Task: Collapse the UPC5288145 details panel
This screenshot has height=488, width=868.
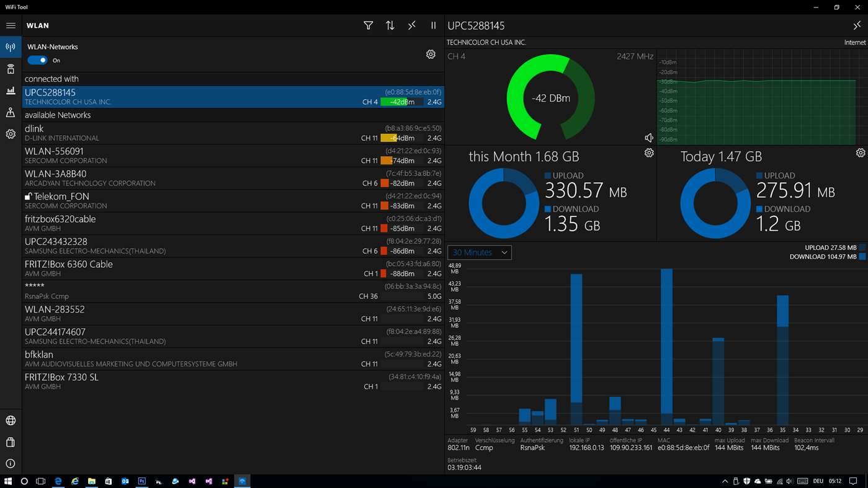Action: (x=857, y=25)
